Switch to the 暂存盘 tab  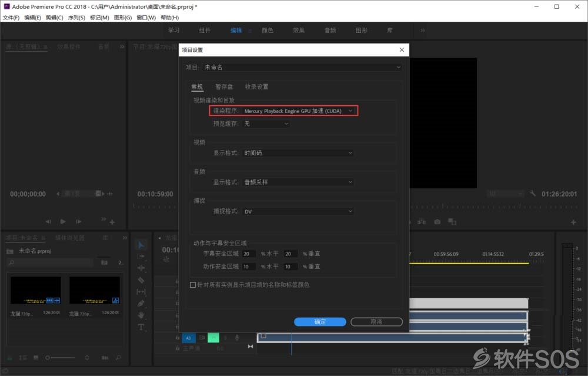(224, 86)
